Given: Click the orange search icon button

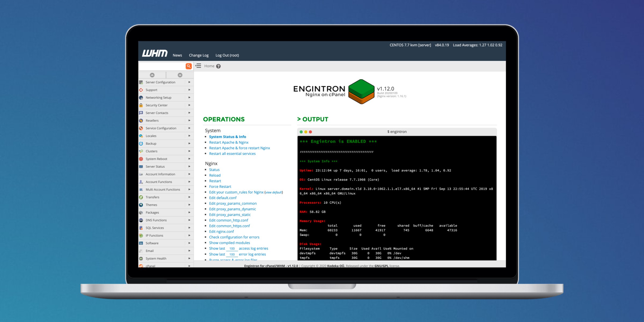Looking at the screenshot, I should (189, 66).
